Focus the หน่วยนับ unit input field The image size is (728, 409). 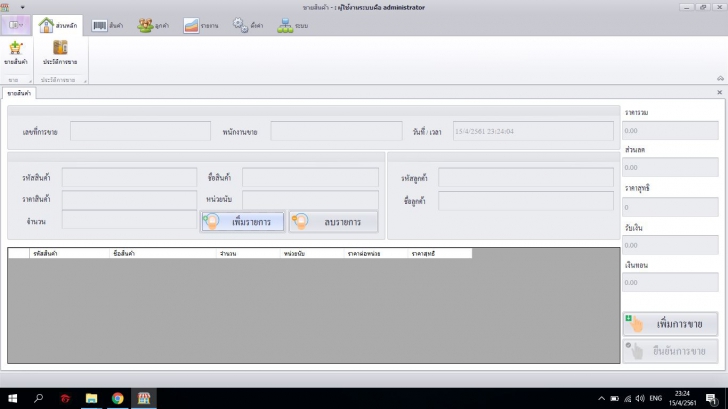[x=310, y=199]
